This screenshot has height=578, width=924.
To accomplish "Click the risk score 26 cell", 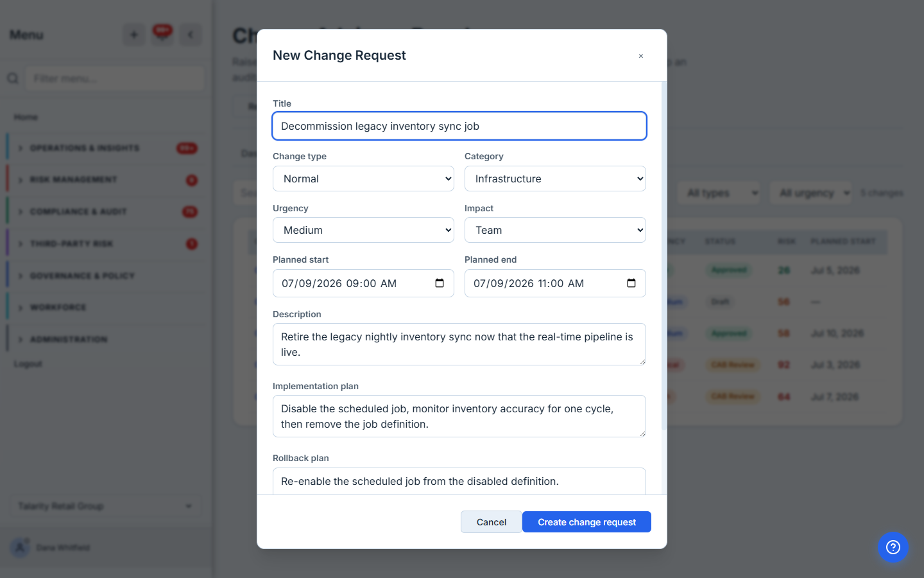I will [783, 270].
